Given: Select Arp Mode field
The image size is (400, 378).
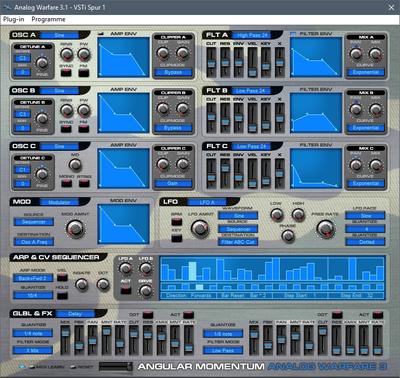Looking at the screenshot, I should coord(33,278).
